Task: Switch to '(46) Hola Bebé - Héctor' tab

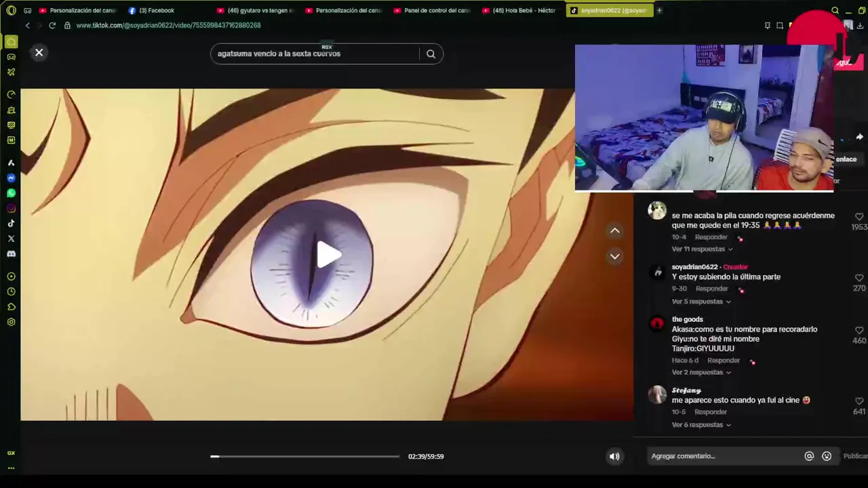Action: click(519, 10)
